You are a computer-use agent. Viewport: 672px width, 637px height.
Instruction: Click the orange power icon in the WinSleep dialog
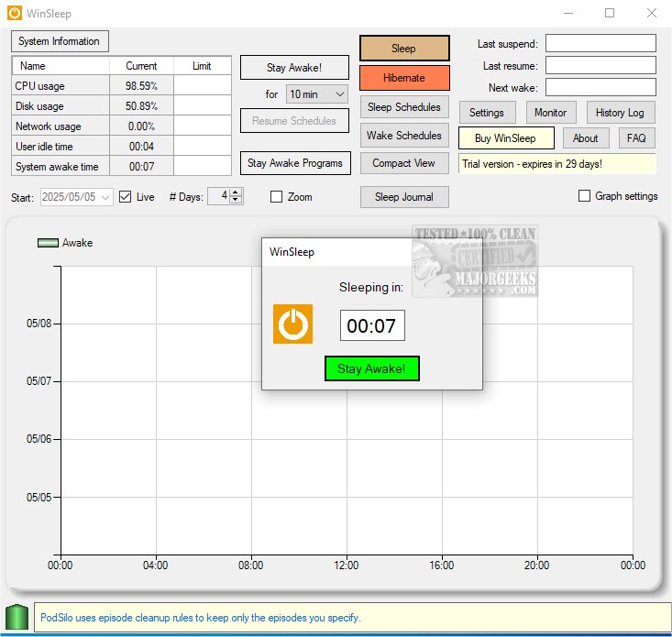tap(292, 324)
